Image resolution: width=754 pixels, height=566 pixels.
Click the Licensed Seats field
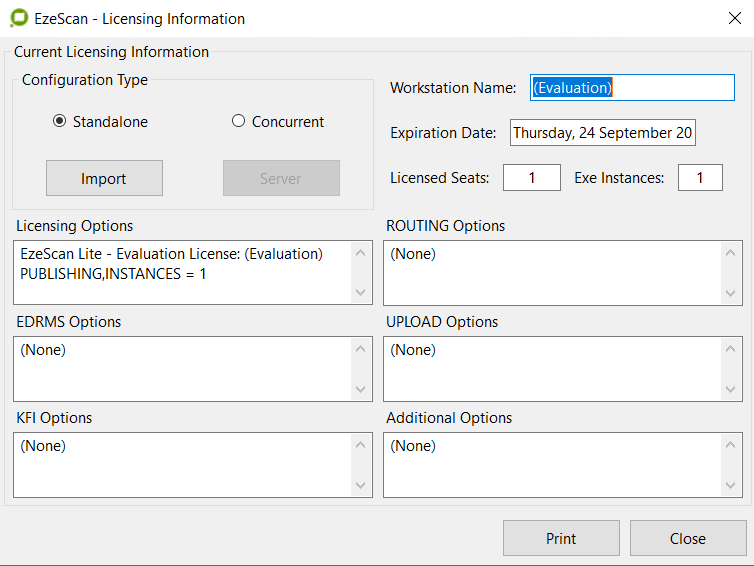click(531, 178)
